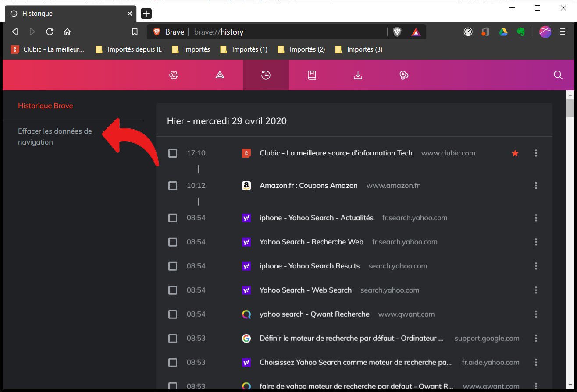Open 'Définir le moteur de recherche' history link
The height and width of the screenshot is (392, 577).
coord(351,339)
